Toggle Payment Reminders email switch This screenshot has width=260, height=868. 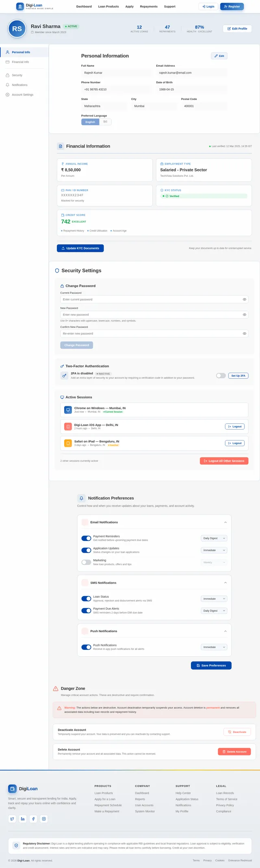(x=86, y=538)
